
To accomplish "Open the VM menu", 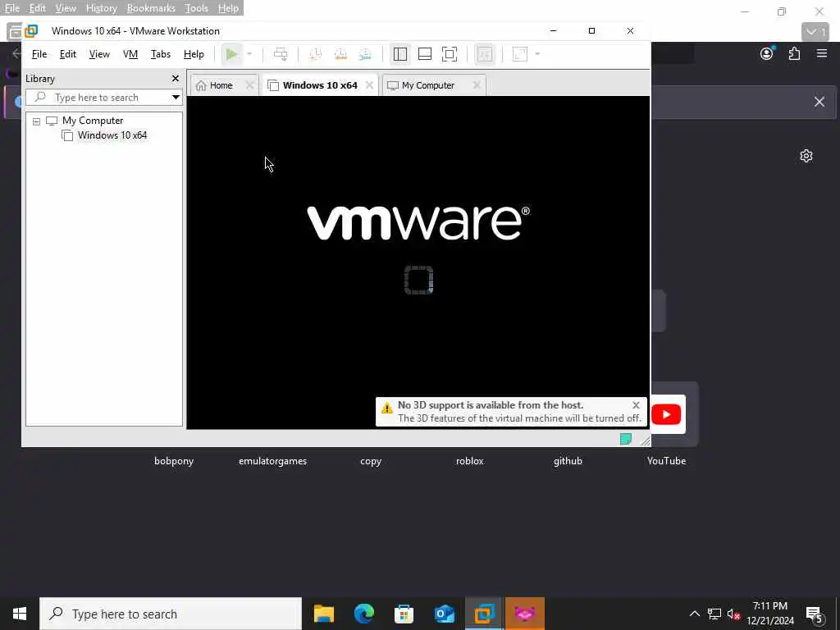I will [130, 54].
